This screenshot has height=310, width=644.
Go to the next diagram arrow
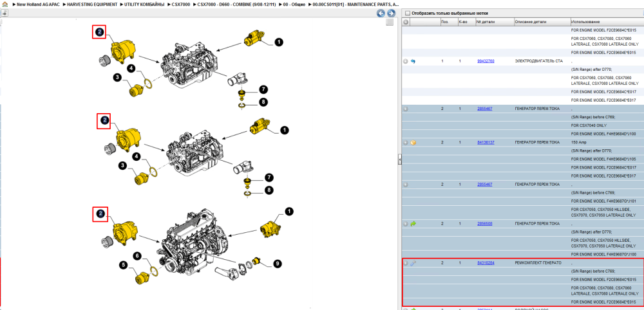391,13
